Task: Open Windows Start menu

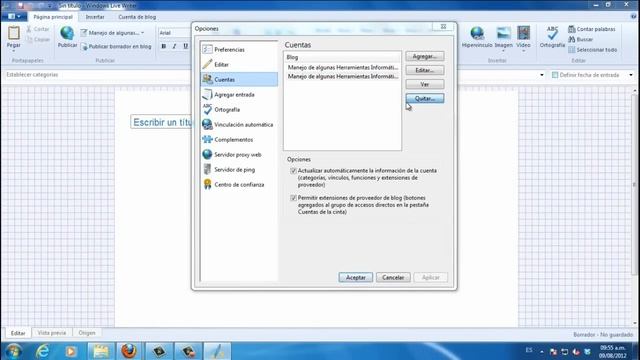Action: [13, 351]
